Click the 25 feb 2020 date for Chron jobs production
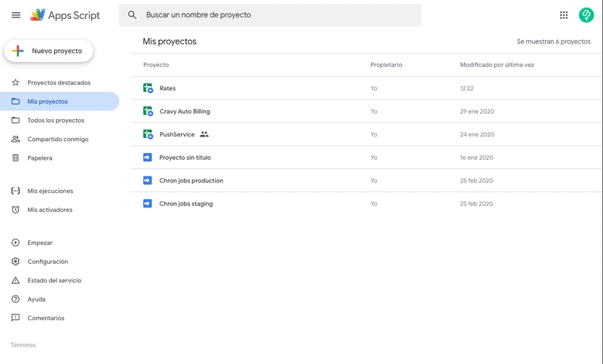603x364 pixels. pyautogui.click(x=476, y=180)
